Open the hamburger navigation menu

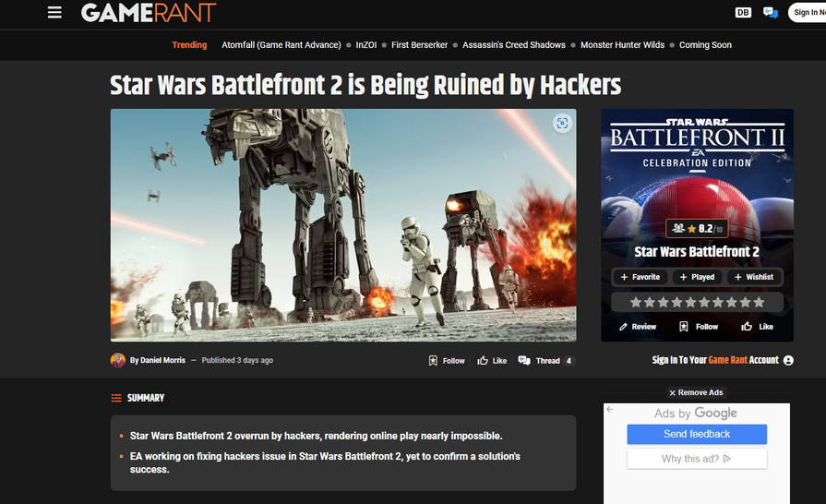55,13
